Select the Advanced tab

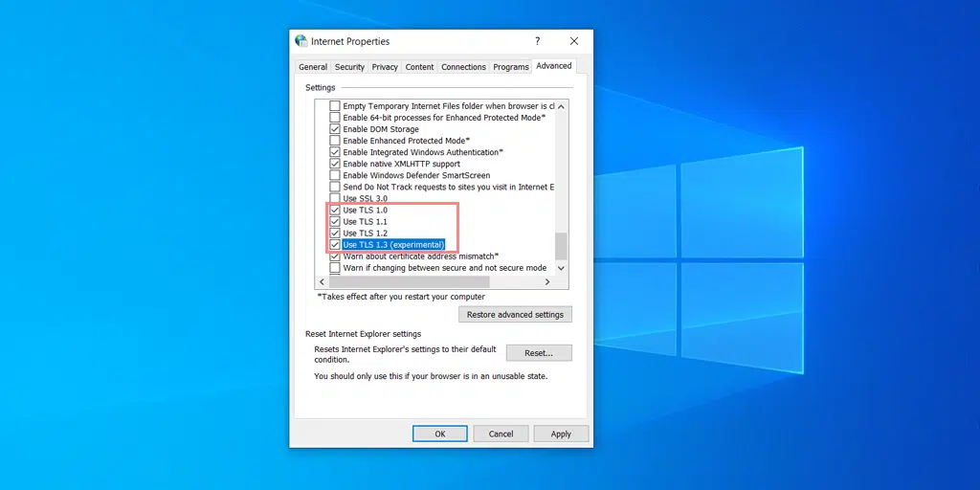[554, 66]
